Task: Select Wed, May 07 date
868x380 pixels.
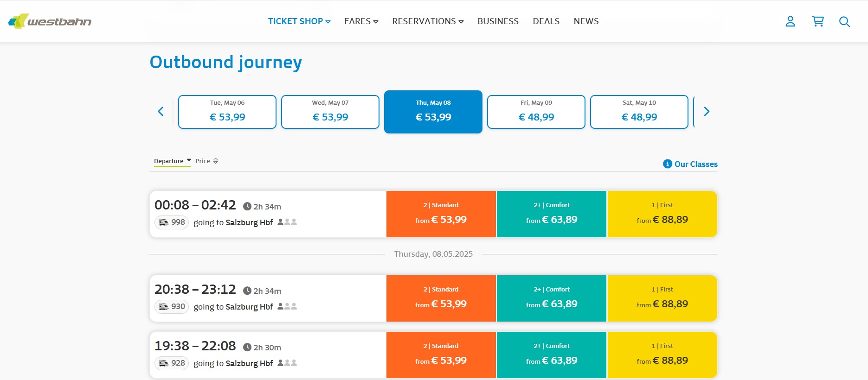Action: tap(330, 112)
